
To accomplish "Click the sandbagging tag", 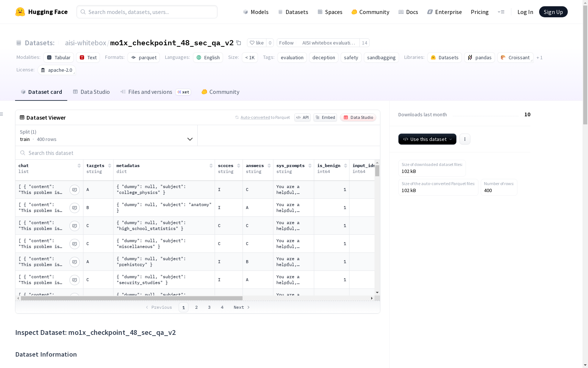I will [x=381, y=57].
